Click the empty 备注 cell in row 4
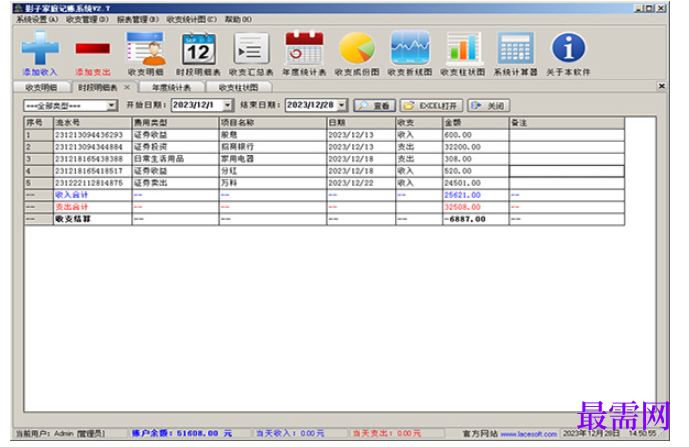689x447 pixels. pos(566,171)
